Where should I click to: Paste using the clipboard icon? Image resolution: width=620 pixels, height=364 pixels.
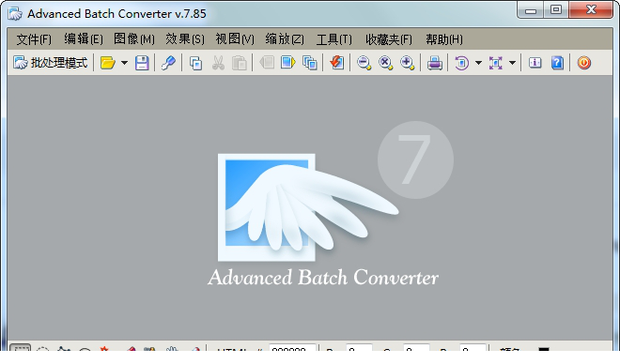pos(240,63)
